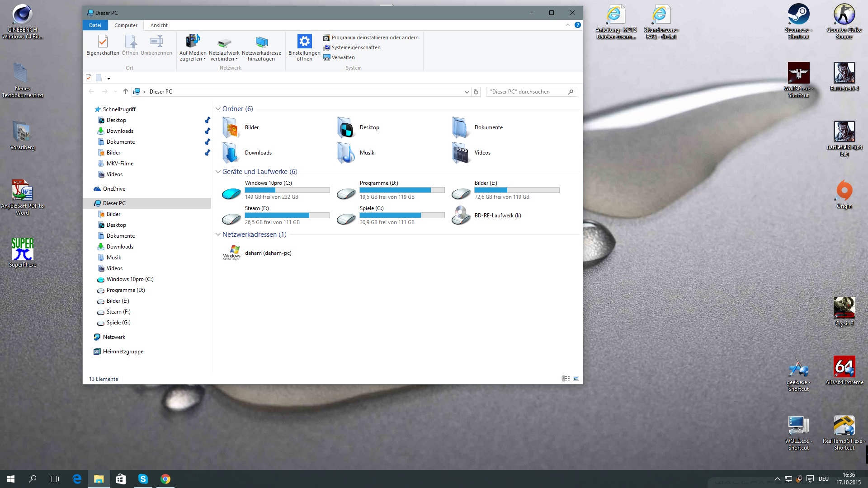
Task: Open Einstellungen öffnen gear icon
Action: (304, 42)
